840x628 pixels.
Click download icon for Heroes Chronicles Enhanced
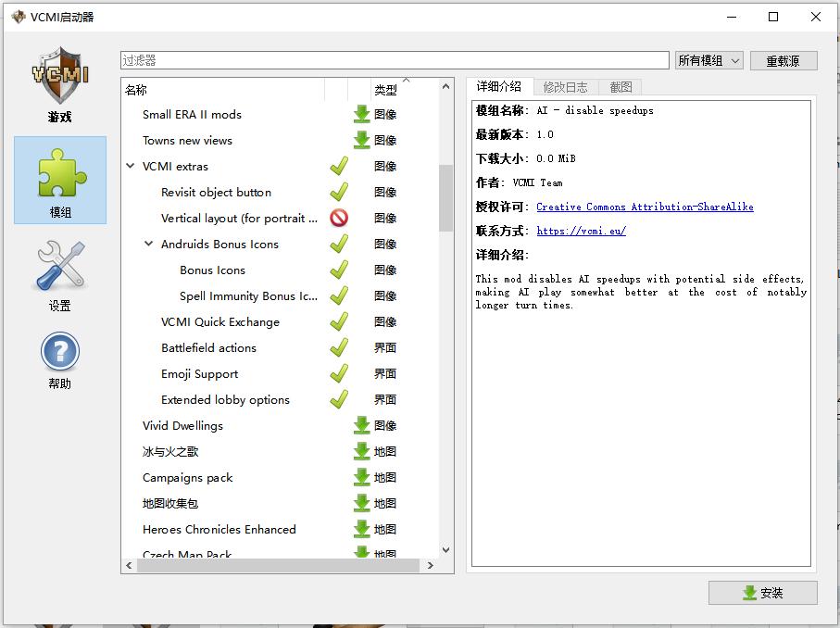pos(361,529)
